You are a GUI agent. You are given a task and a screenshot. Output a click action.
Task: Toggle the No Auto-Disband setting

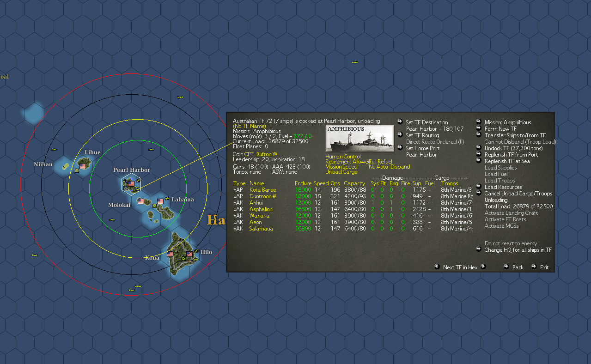coord(389,167)
